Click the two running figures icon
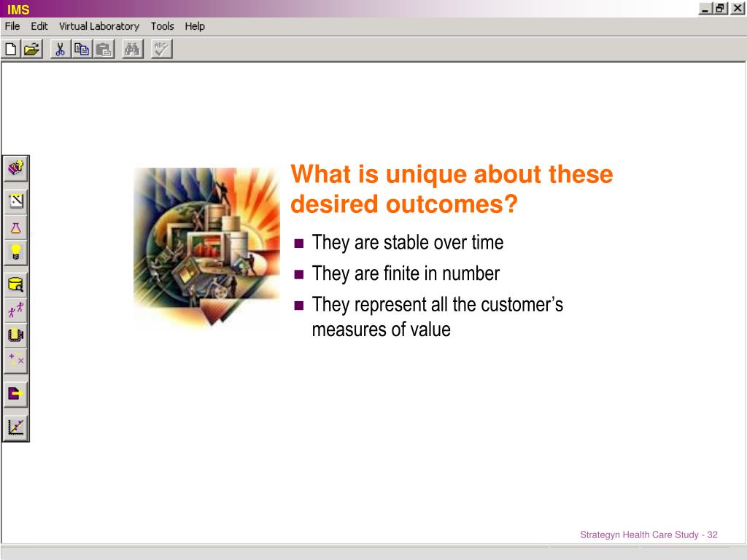747x560 pixels. coord(16,310)
